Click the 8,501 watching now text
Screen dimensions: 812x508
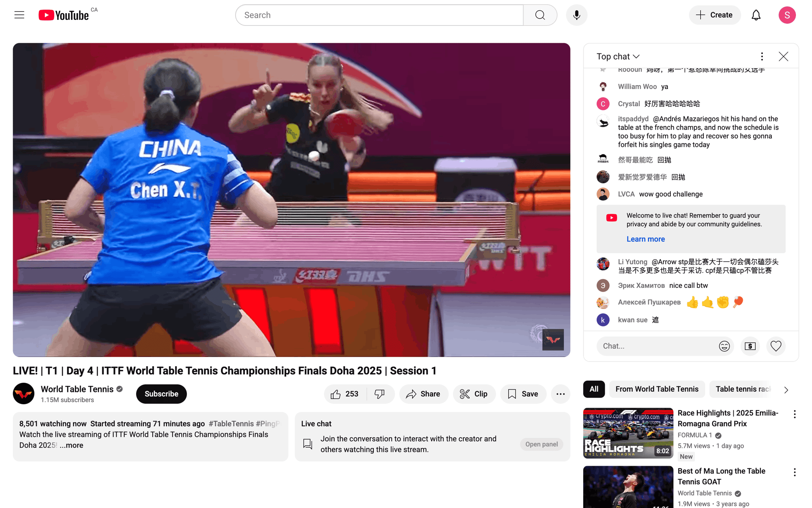coord(53,424)
